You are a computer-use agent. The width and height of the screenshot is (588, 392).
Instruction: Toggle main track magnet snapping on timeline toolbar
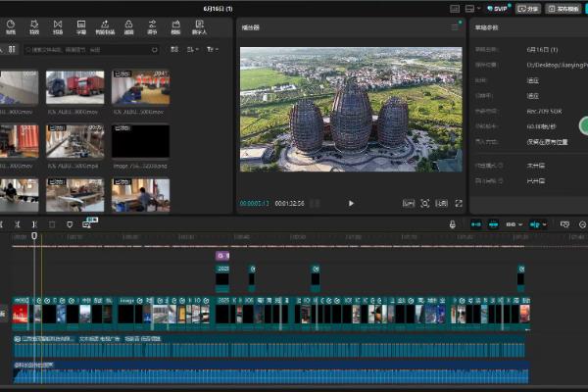coord(476,224)
